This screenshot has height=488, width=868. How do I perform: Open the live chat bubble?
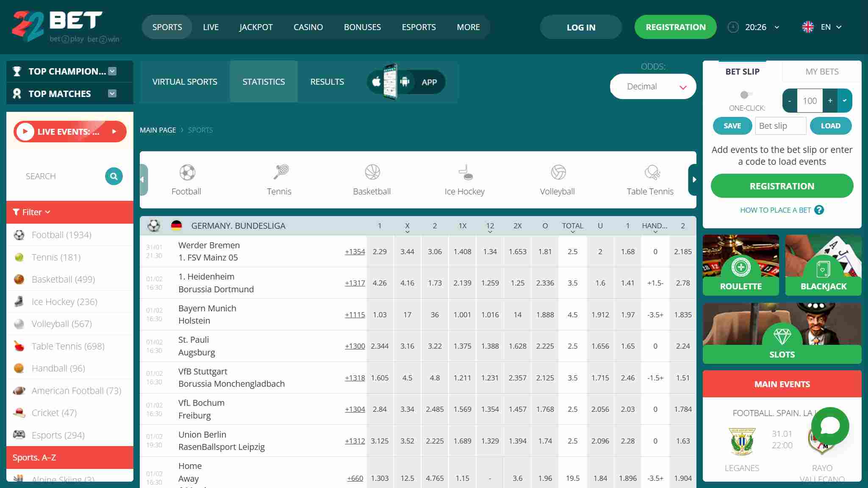[830, 426]
